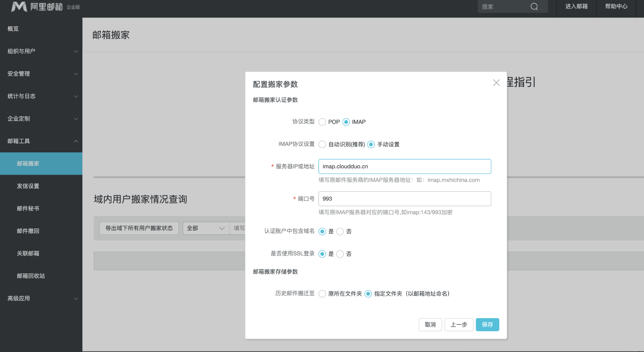Open 发信设置 menu item
The width and height of the screenshot is (644, 352).
click(41, 186)
